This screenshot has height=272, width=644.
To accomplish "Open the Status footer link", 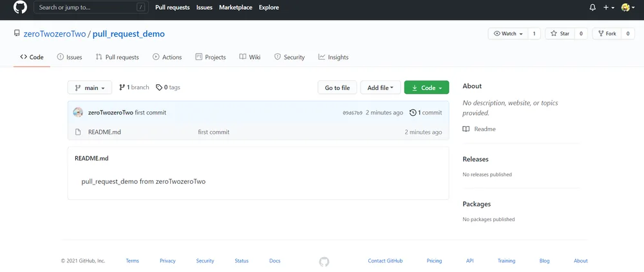I will (x=241, y=261).
